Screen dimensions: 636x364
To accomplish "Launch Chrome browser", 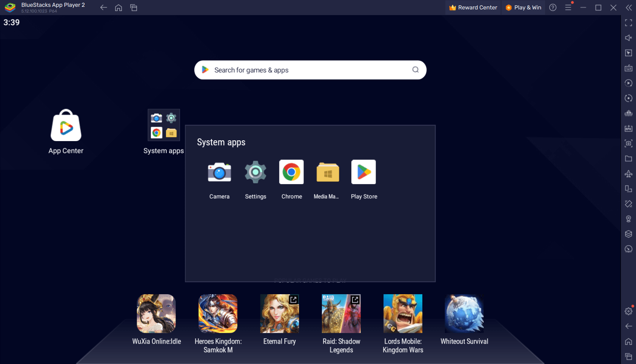I will tap(291, 172).
